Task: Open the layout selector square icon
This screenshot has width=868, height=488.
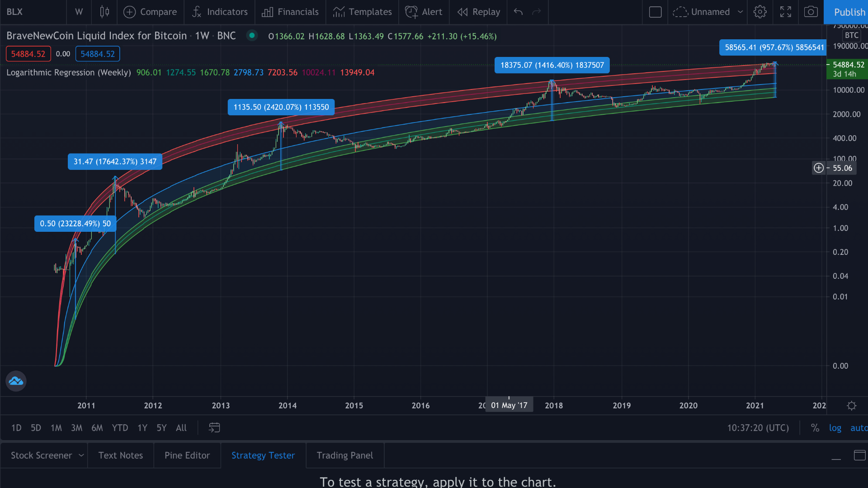Action: pyautogui.click(x=655, y=12)
